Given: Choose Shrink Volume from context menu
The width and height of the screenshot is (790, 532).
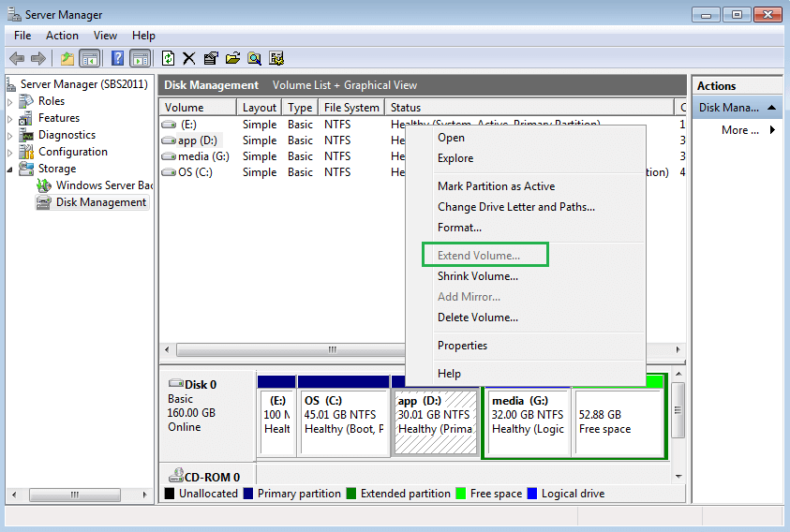Looking at the screenshot, I should (x=477, y=276).
